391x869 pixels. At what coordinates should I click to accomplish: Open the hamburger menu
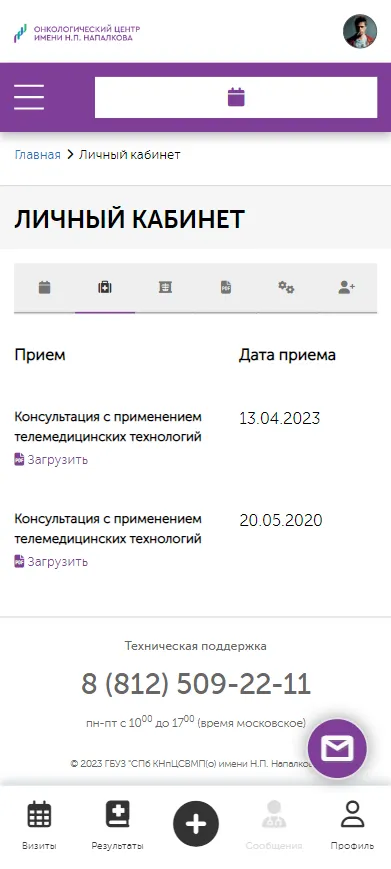point(29,98)
